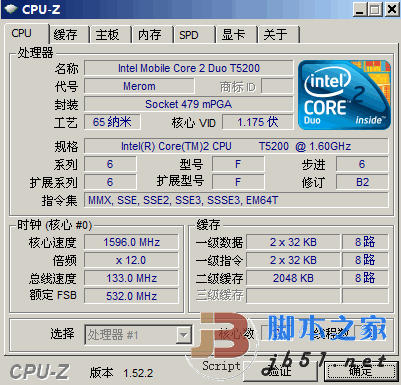Click the package value Socket 479 mPGA
Image resolution: width=401 pixels, height=385 pixels.
click(189, 104)
